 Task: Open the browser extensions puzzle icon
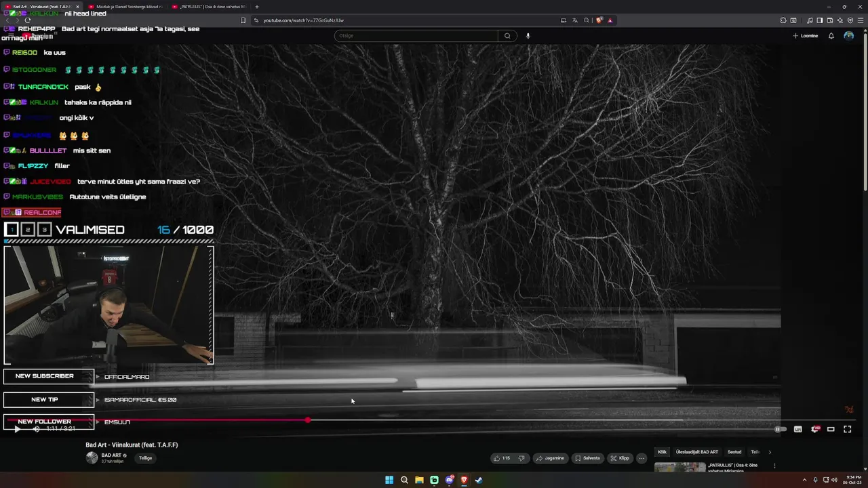click(783, 20)
